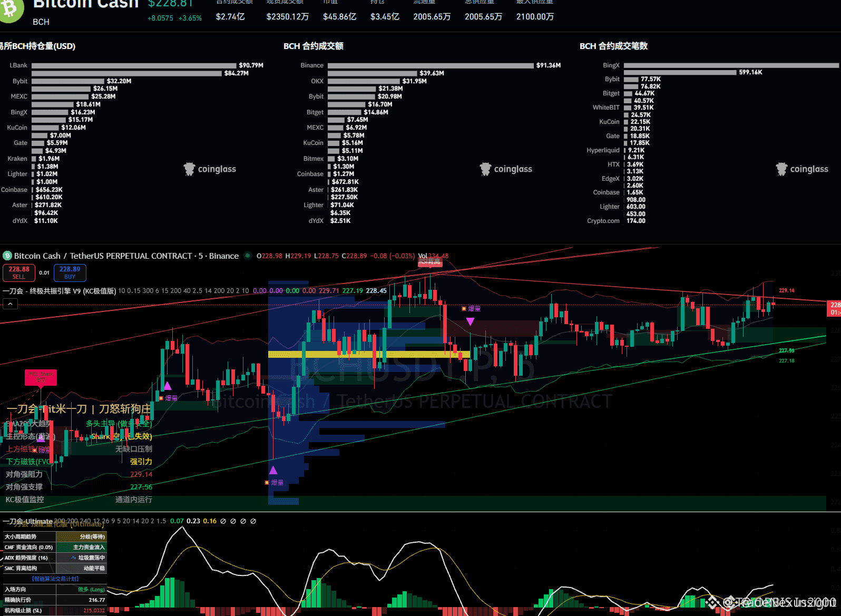
Task: Click the 0.01 spread between SELL and BUY
Action: pyautogui.click(x=44, y=272)
